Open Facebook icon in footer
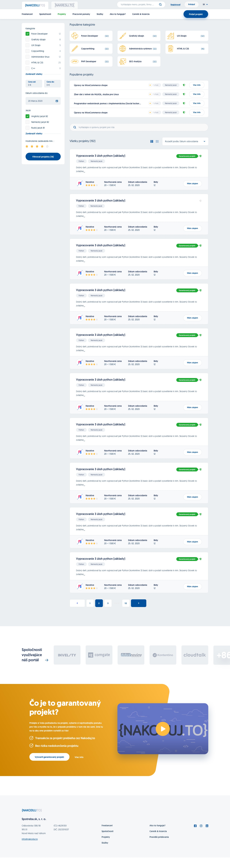The width and height of the screenshot is (230, 868). pos(195,826)
